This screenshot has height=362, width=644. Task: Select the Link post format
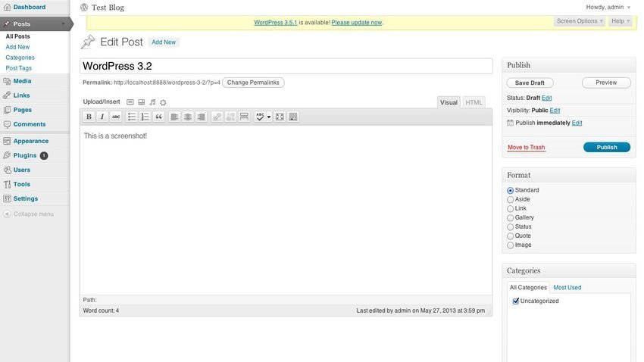pyautogui.click(x=510, y=208)
